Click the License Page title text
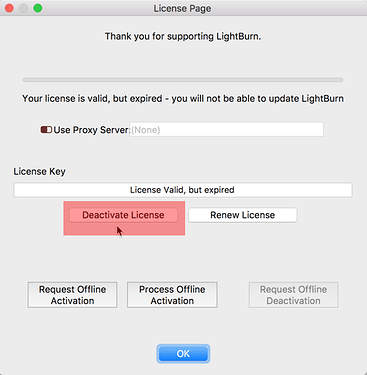The width and height of the screenshot is (367, 375). 182,8
